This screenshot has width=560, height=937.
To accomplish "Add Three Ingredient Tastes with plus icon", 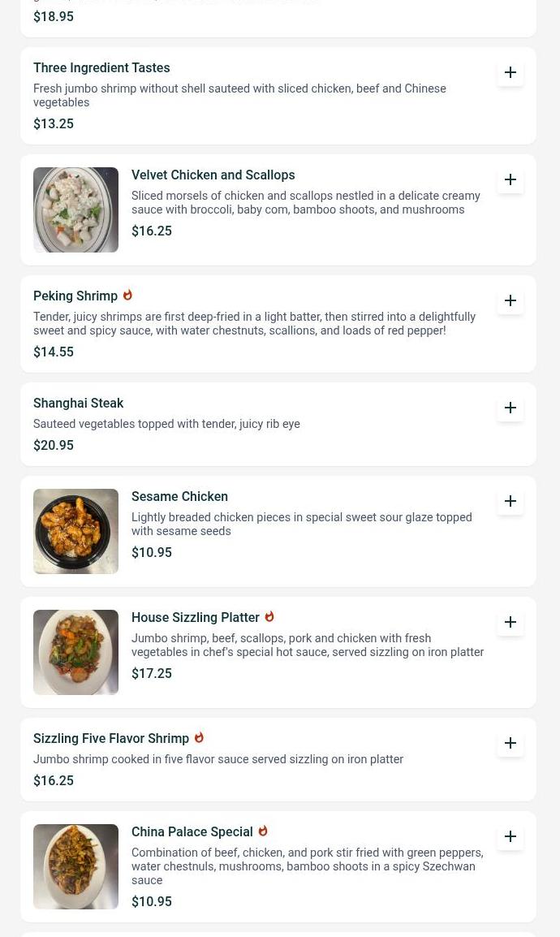I will [510, 72].
